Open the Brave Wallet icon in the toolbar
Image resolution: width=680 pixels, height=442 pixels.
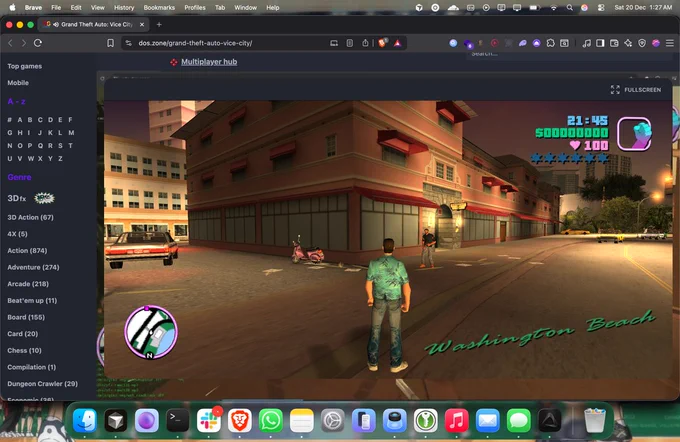click(x=614, y=43)
